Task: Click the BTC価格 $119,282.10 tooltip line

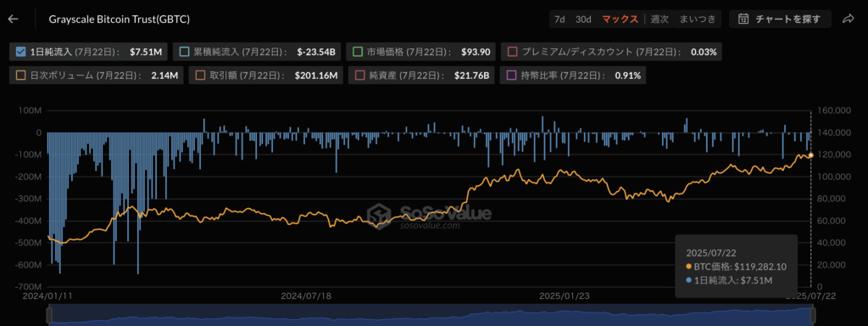Action: (737, 267)
